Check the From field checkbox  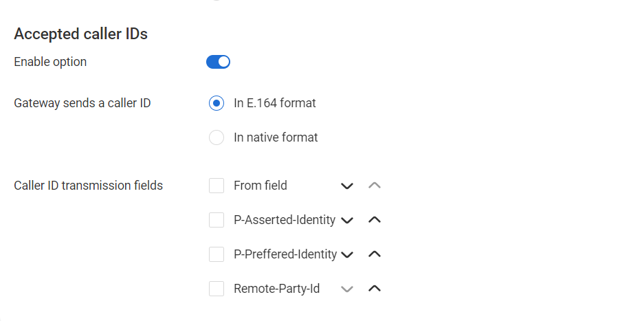point(216,186)
